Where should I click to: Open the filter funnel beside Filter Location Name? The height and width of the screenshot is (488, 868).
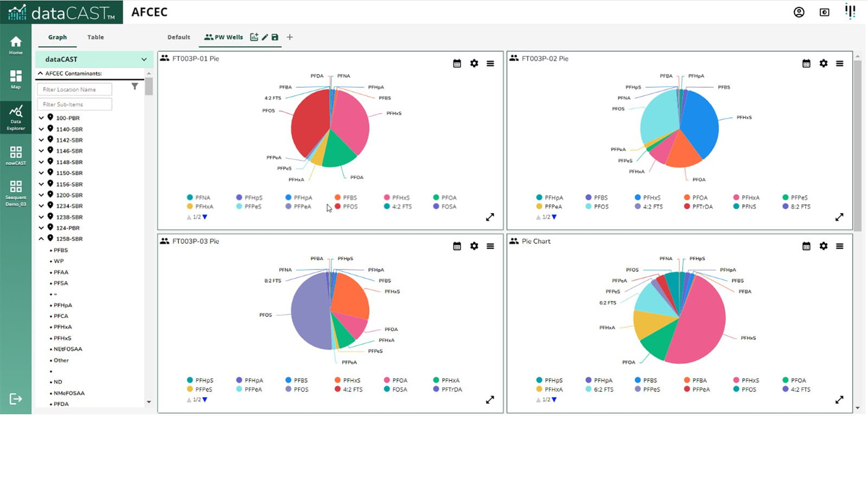[135, 86]
